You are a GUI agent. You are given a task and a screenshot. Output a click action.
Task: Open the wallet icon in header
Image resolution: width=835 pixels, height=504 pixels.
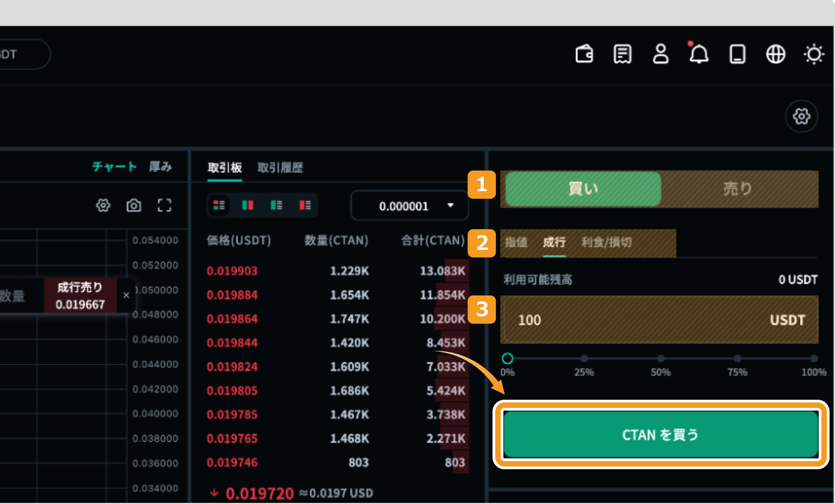pyautogui.click(x=584, y=54)
